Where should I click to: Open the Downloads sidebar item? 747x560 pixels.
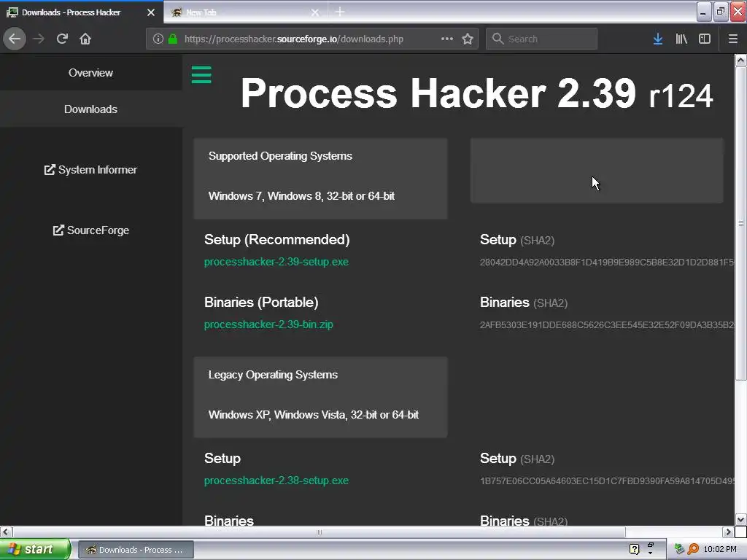tap(90, 109)
